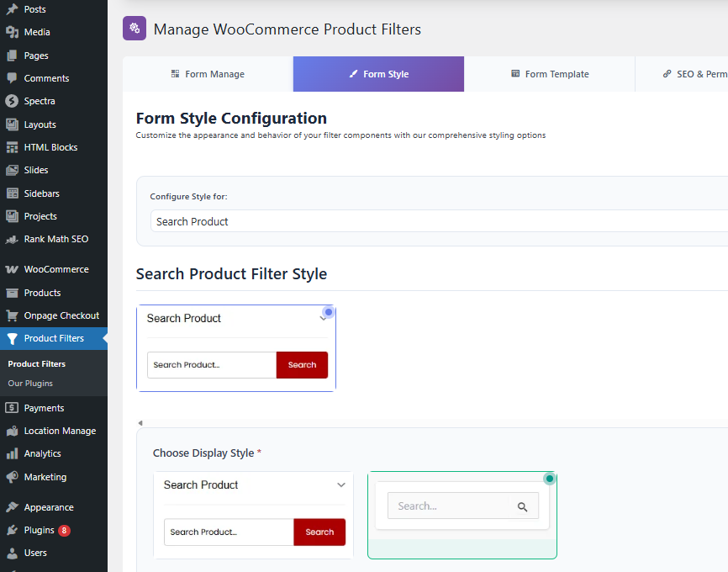The height and width of the screenshot is (572, 728).
Task: Click the WooCommerce logo icon
Action: (x=12, y=269)
